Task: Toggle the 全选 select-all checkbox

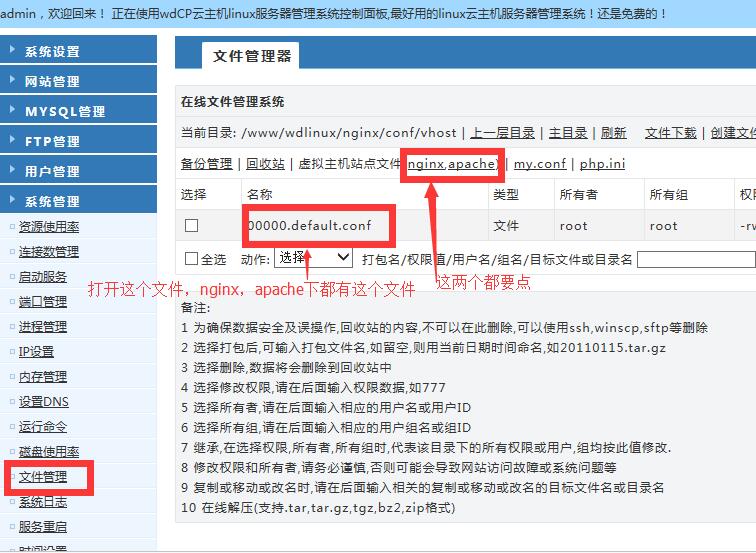Action: (192, 259)
